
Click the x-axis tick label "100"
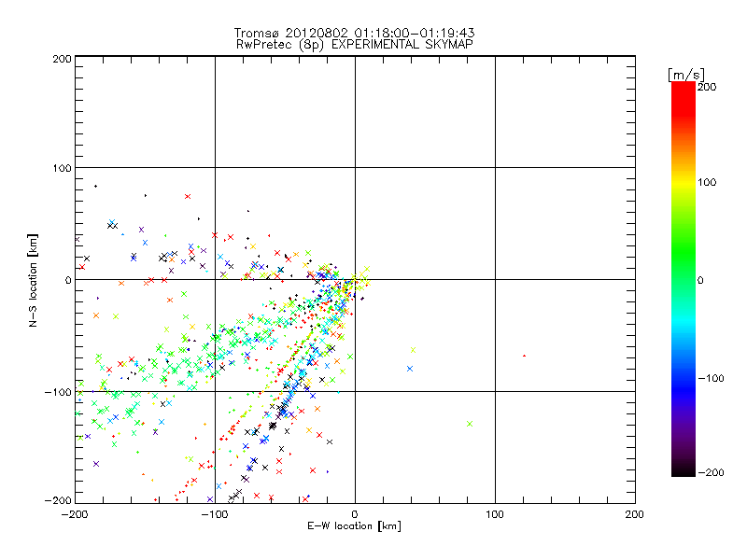495,514
